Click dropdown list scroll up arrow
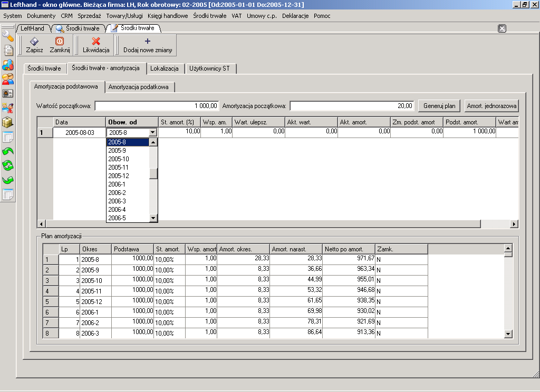The width and height of the screenshot is (540, 392). pos(153,142)
